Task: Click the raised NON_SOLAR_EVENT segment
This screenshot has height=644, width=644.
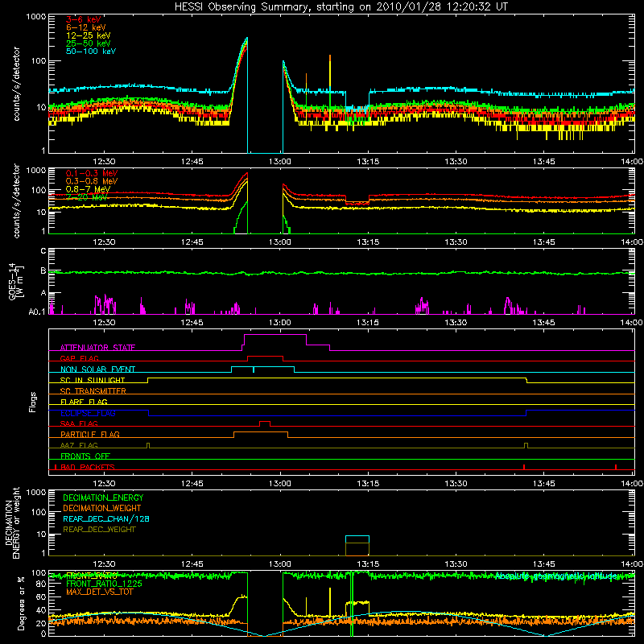Action: pyautogui.click(x=263, y=367)
